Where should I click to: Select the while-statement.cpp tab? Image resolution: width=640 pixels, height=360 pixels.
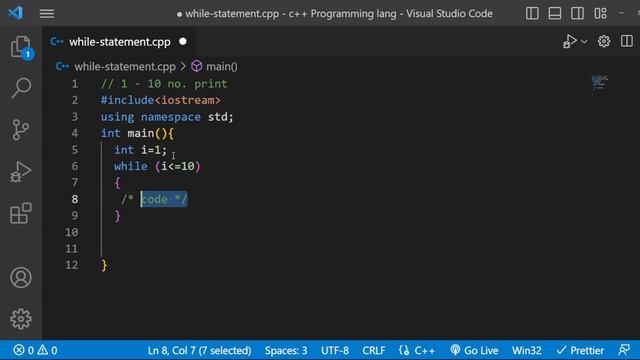coord(120,42)
